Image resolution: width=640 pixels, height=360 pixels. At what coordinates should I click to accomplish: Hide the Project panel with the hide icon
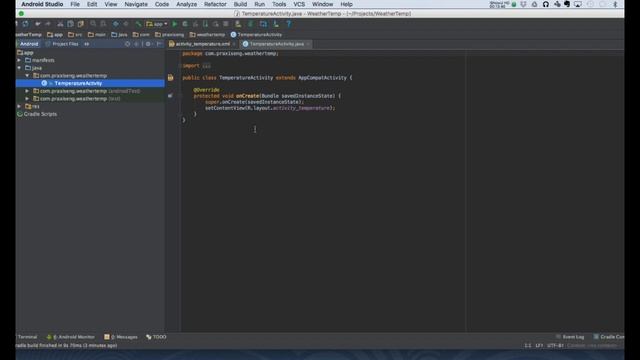(x=159, y=44)
